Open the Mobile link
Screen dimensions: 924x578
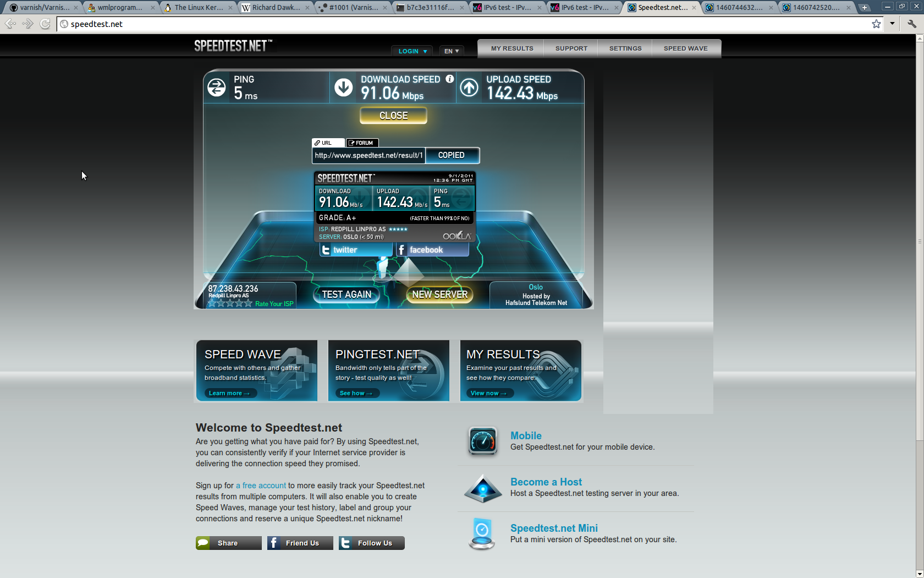tap(526, 435)
